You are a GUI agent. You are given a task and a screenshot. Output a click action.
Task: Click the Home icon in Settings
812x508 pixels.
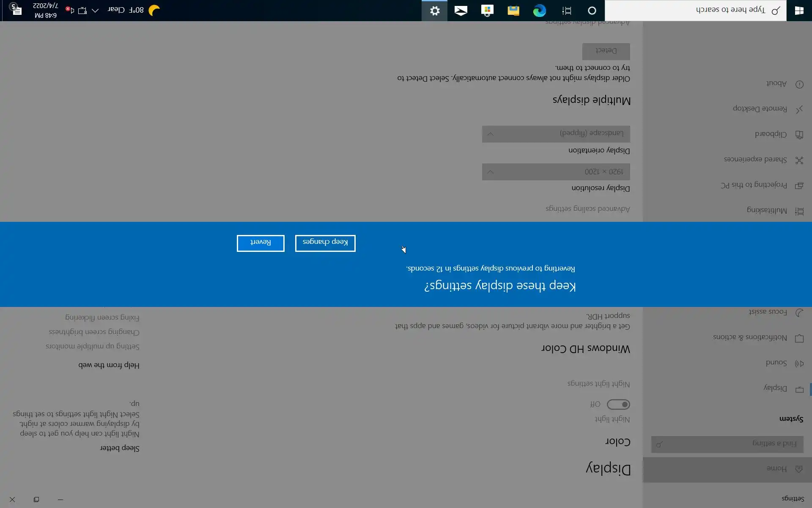click(799, 469)
